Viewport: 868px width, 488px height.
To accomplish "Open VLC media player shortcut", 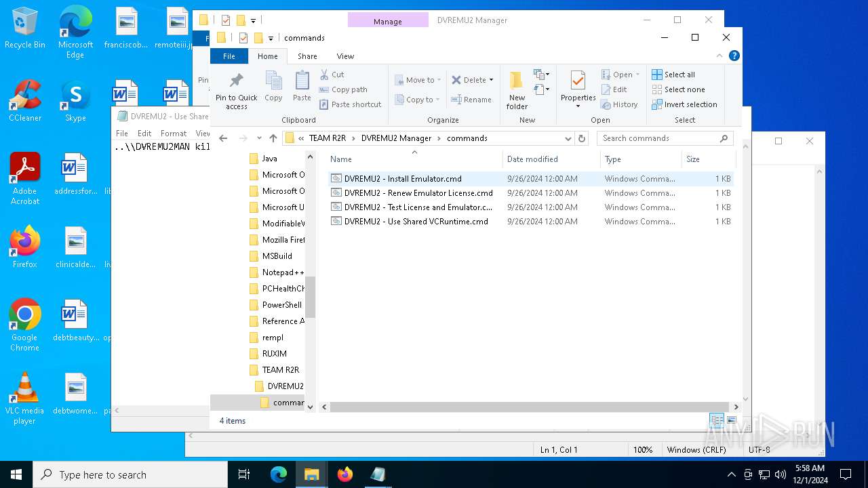I will [25, 399].
